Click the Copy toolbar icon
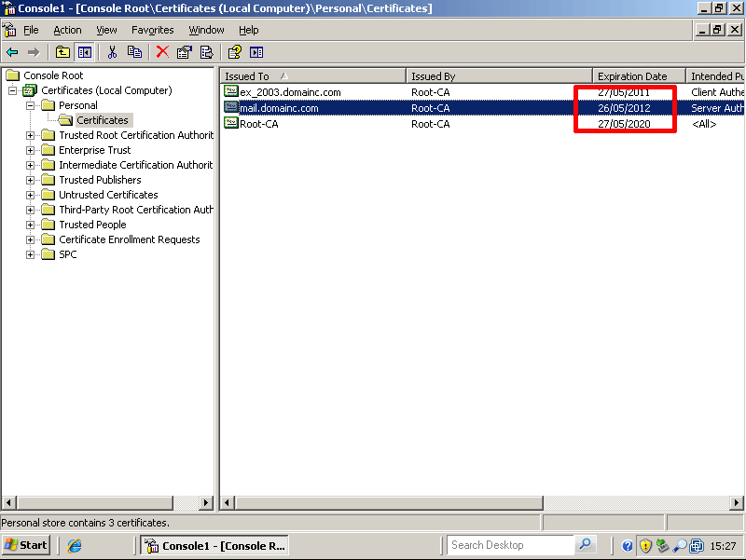The image size is (746, 560). tap(134, 52)
